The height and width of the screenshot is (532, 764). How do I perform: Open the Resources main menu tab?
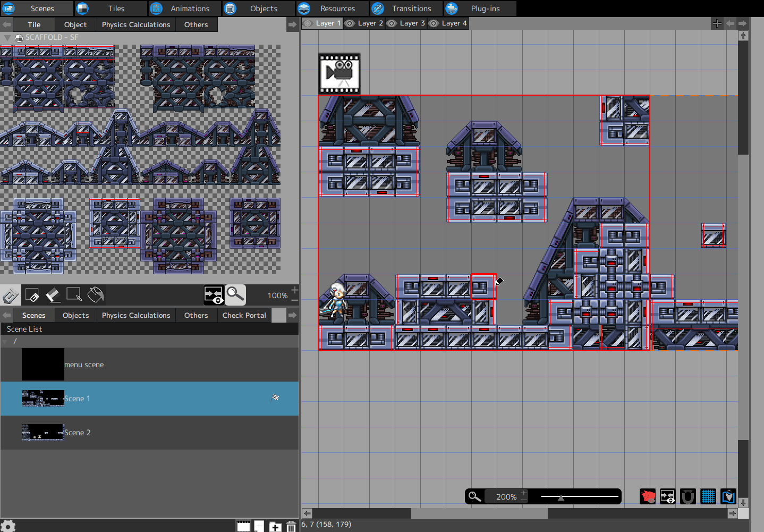point(333,9)
